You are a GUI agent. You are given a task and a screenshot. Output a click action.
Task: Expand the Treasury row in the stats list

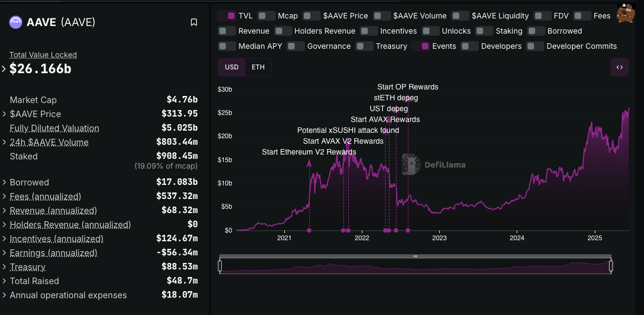pyautogui.click(x=4, y=267)
